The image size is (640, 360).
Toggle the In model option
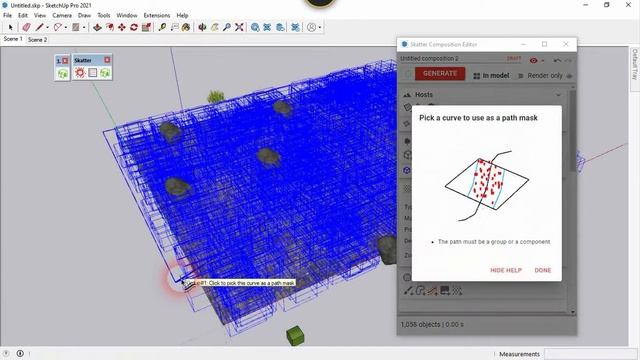(x=491, y=76)
